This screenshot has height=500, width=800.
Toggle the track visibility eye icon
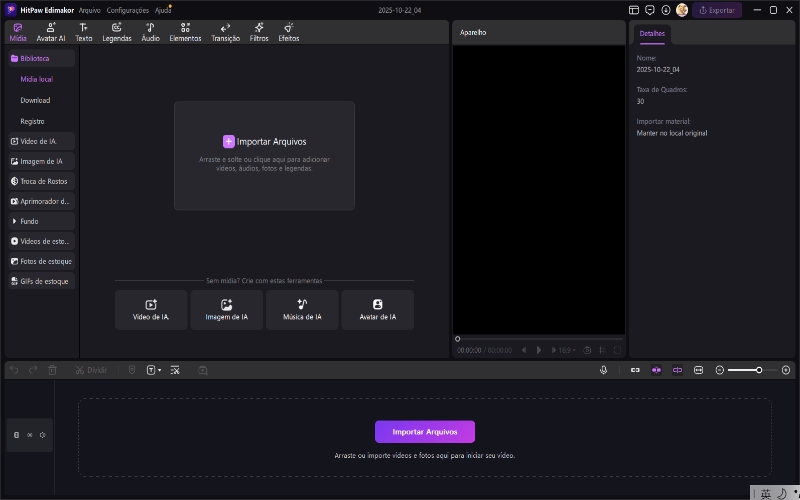[x=29, y=435]
